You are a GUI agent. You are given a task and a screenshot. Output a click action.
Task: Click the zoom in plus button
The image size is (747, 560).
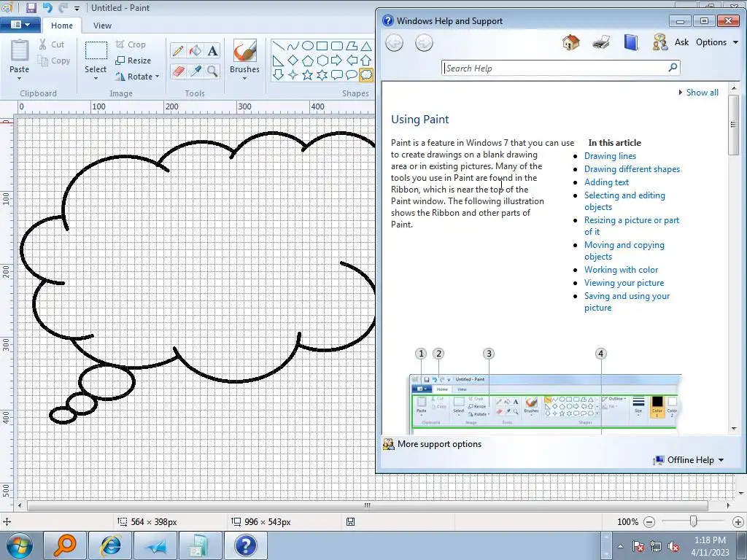tap(738, 522)
